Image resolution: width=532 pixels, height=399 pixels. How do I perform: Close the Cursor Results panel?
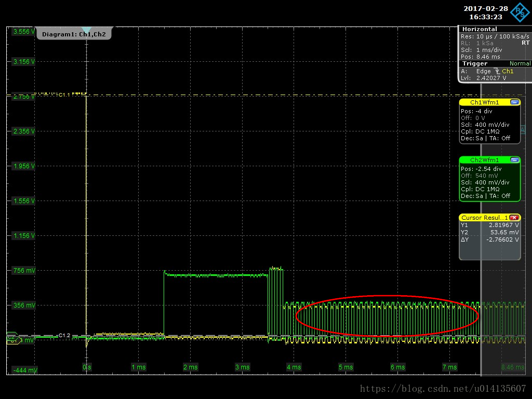pyautogui.click(x=514, y=218)
